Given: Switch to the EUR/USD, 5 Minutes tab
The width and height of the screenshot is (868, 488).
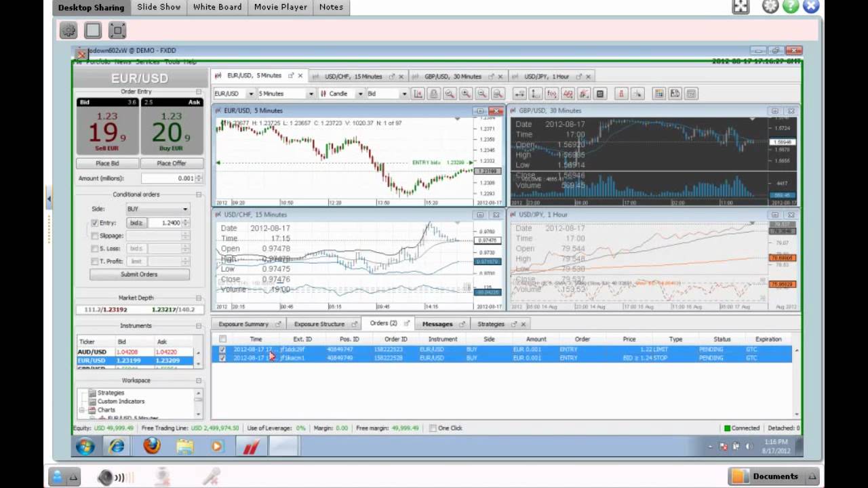Looking at the screenshot, I should pos(254,76).
